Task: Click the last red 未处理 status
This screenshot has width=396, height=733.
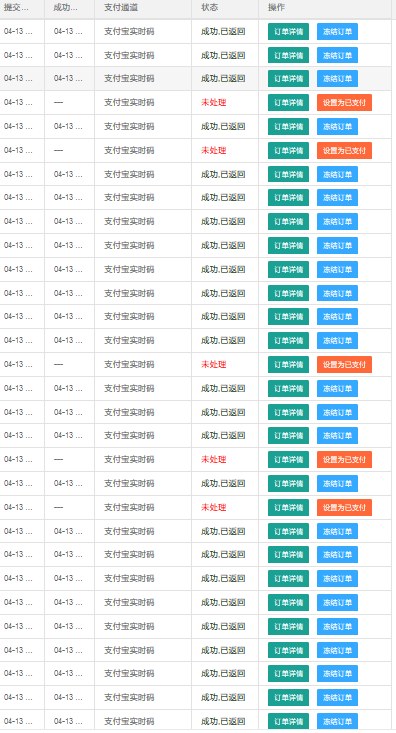Action: [x=214, y=507]
